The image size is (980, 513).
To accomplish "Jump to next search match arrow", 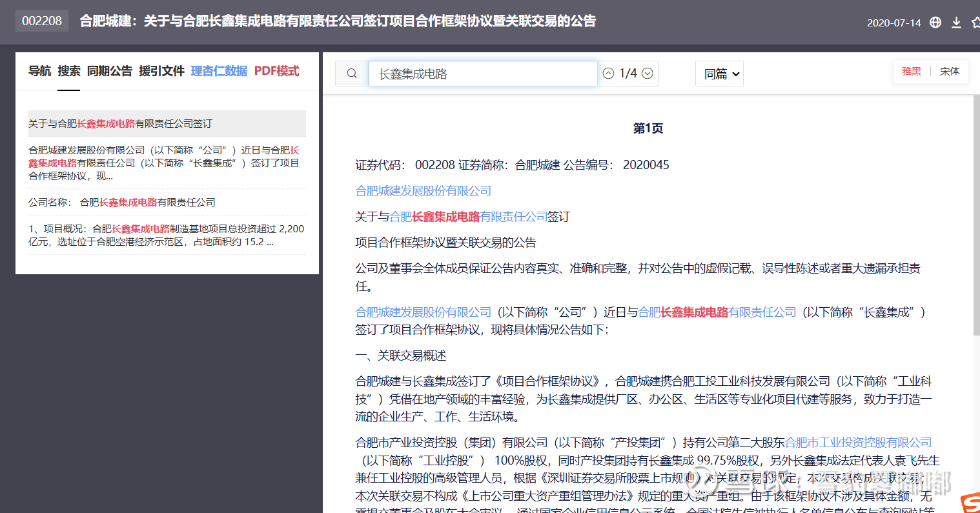I will 648,74.
